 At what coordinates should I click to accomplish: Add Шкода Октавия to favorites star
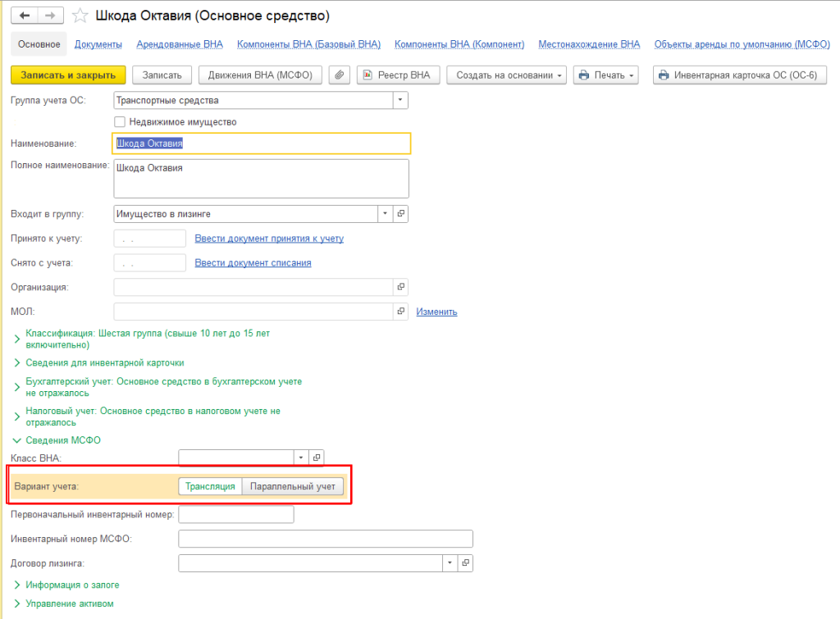tap(80, 16)
